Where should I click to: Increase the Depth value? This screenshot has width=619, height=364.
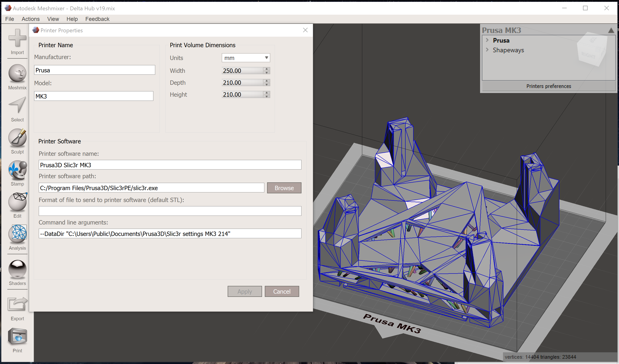click(x=266, y=81)
